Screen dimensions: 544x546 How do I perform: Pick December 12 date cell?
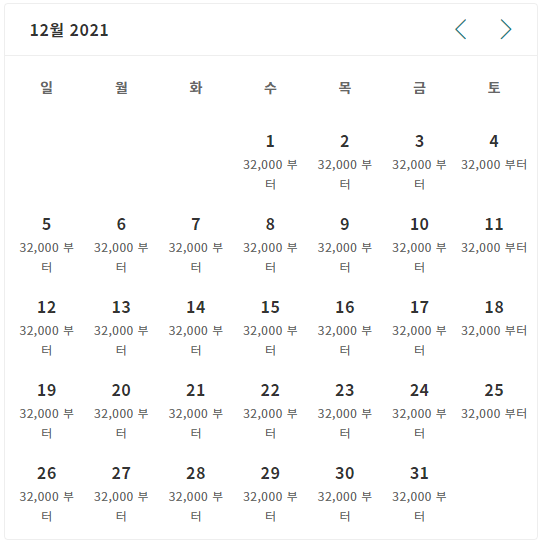tap(47, 327)
